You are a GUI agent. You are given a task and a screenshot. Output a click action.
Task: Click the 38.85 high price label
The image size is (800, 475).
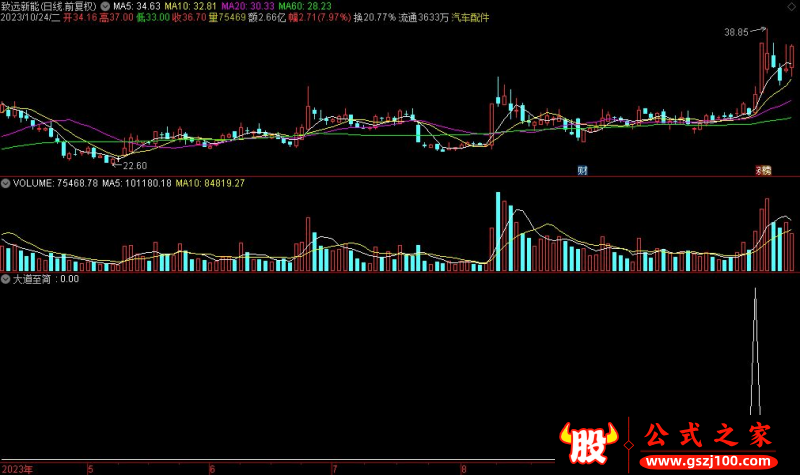(736, 32)
